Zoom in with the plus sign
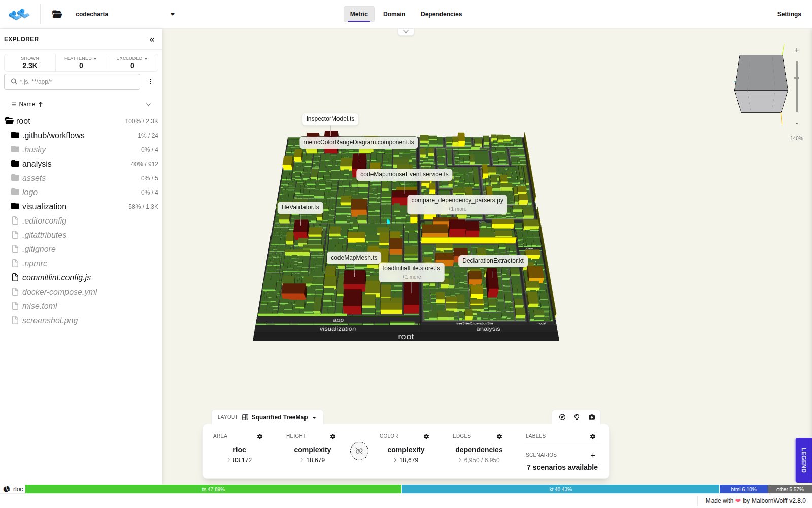The width and height of the screenshot is (812, 508). click(x=797, y=50)
